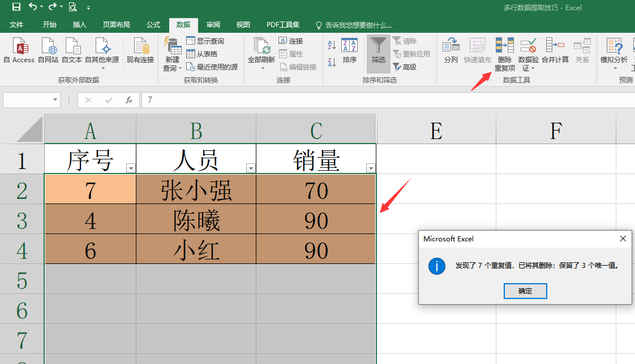
Task: Open the PDF工具集 tab
Action: (283, 25)
